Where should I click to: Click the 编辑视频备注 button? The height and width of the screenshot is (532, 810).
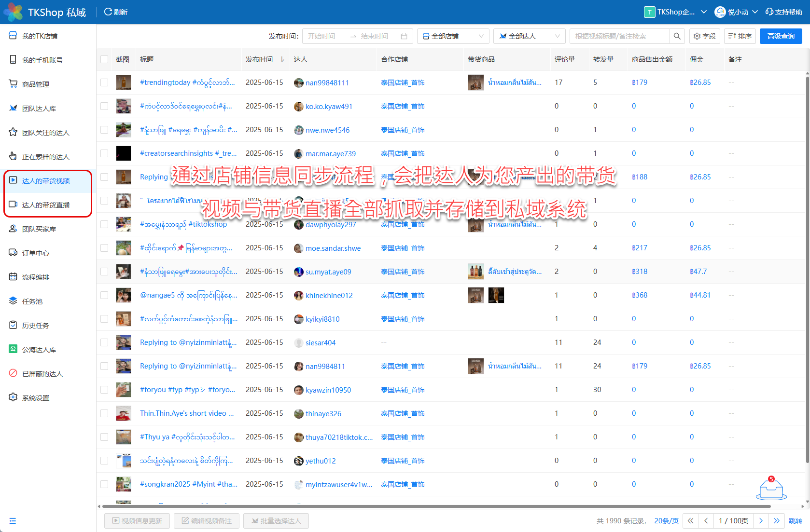(x=207, y=521)
